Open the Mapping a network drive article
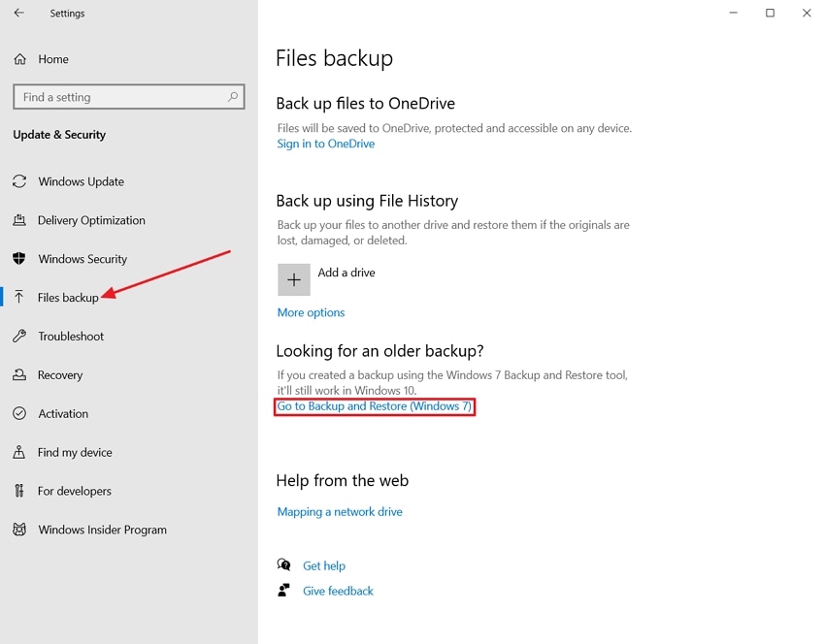 340,511
